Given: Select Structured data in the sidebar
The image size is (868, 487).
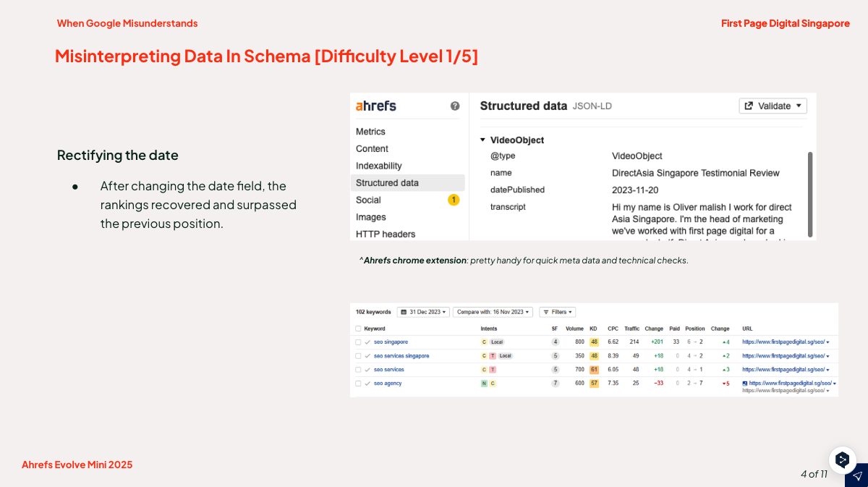Looking at the screenshot, I should point(408,183).
